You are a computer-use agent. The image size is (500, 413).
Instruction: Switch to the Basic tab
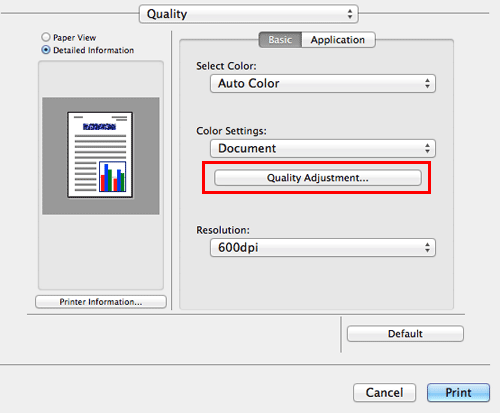(280, 40)
